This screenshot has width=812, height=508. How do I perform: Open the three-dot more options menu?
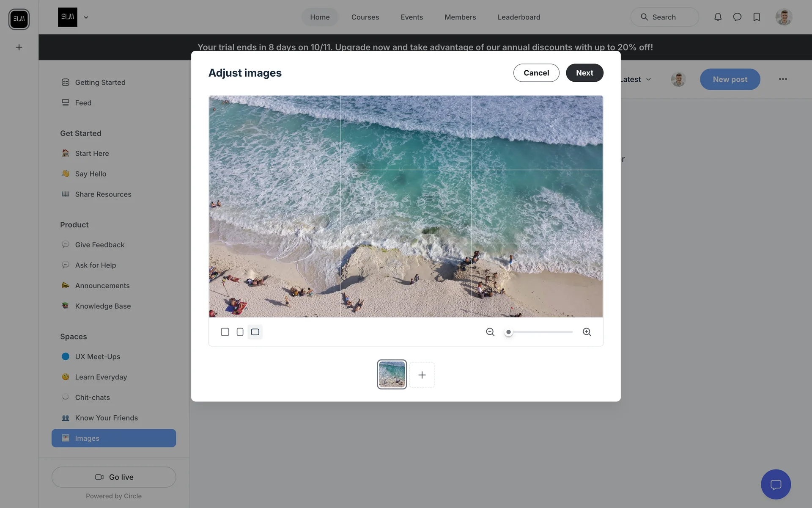pyautogui.click(x=783, y=79)
